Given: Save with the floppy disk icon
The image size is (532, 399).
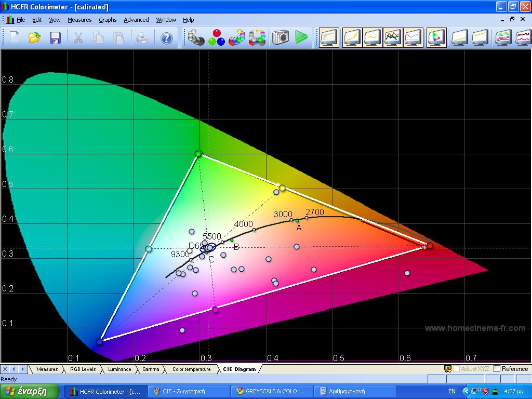Looking at the screenshot, I should click(55, 37).
